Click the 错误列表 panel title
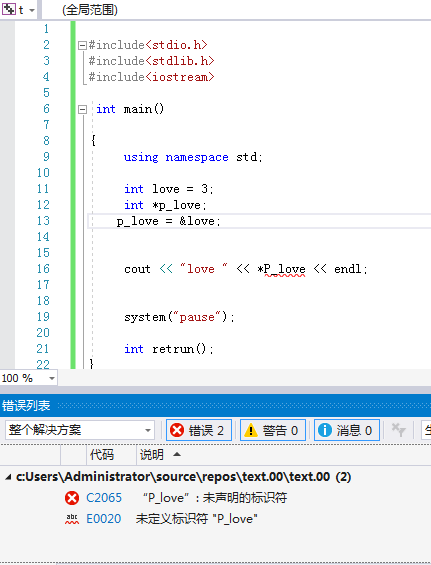The width and height of the screenshot is (431, 565). tap(26, 406)
